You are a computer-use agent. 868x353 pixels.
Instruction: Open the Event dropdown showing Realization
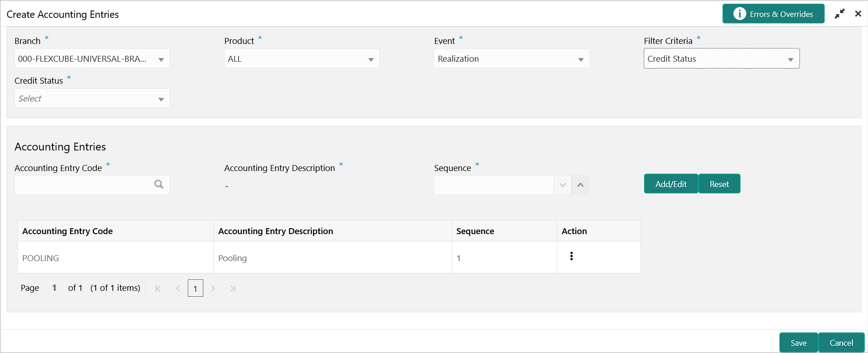click(511, 59)
